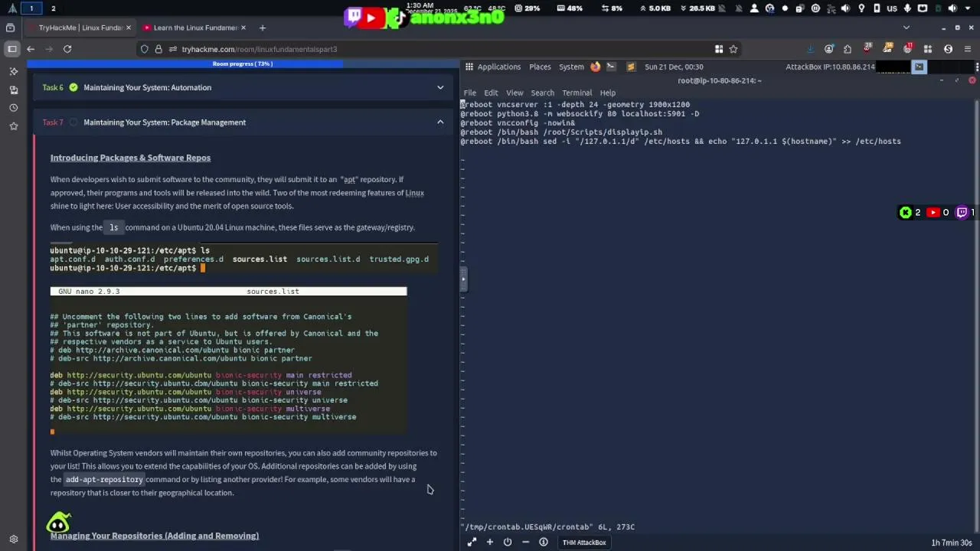
Task: Toggle the Firefox sidebar button
Action: point(11,49)
